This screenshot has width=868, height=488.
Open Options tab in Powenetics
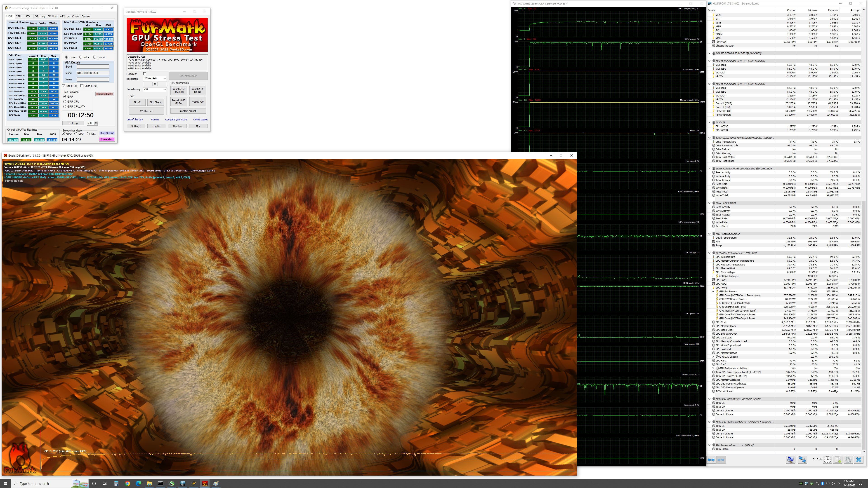(x=86, y=16)
